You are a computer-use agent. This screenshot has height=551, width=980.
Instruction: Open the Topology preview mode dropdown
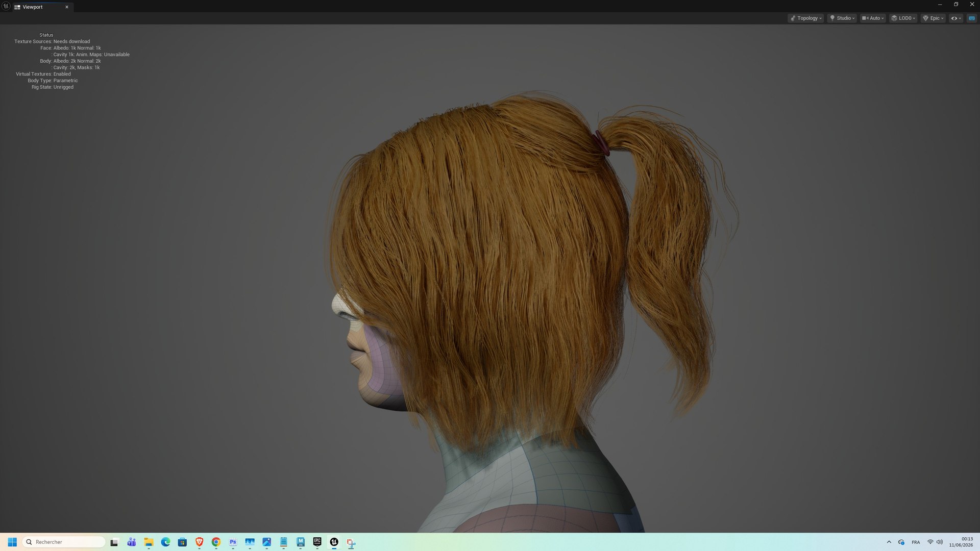pyautogui.click(x=806, y=18)
